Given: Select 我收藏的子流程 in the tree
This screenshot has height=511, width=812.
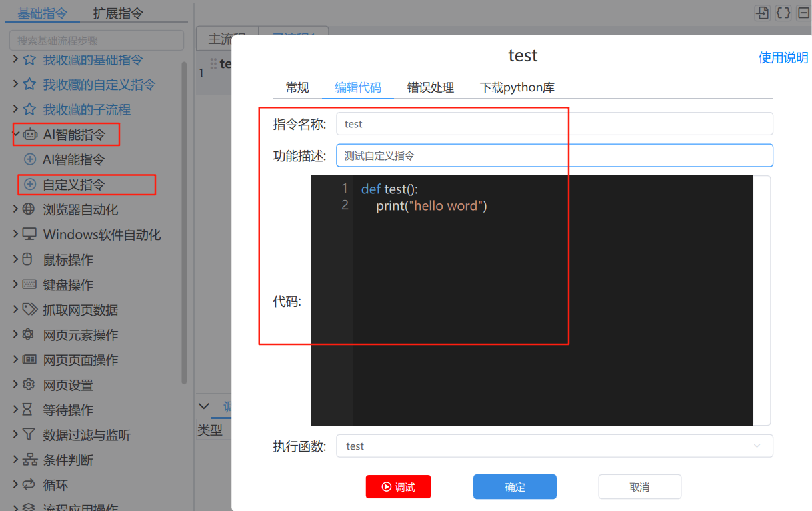Looking at the screenshot, I should [x=87, y=110].
